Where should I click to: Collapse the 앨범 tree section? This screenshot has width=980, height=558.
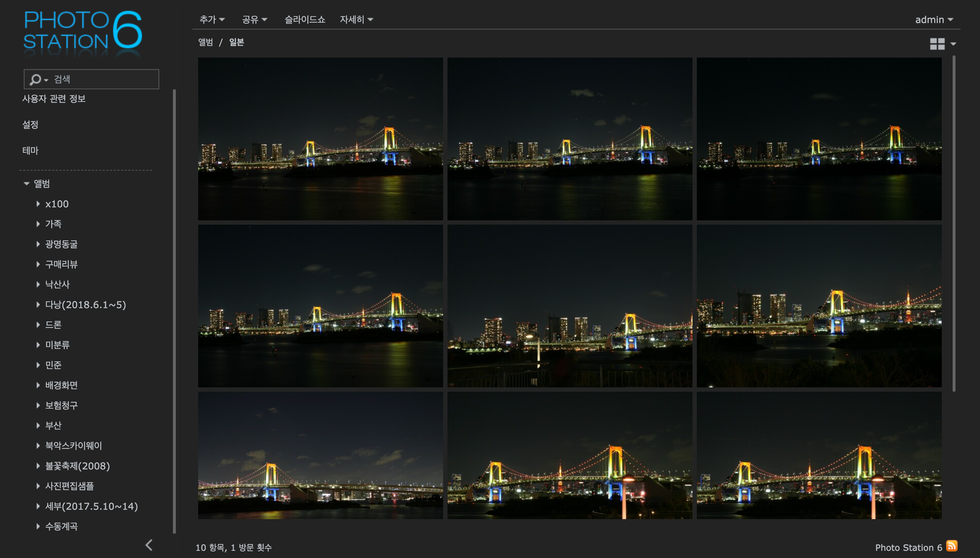click(x=26, y=184)
